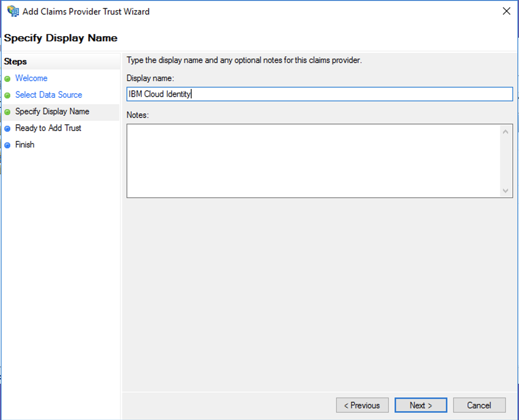Go back with the Previous button

(362, 405)
